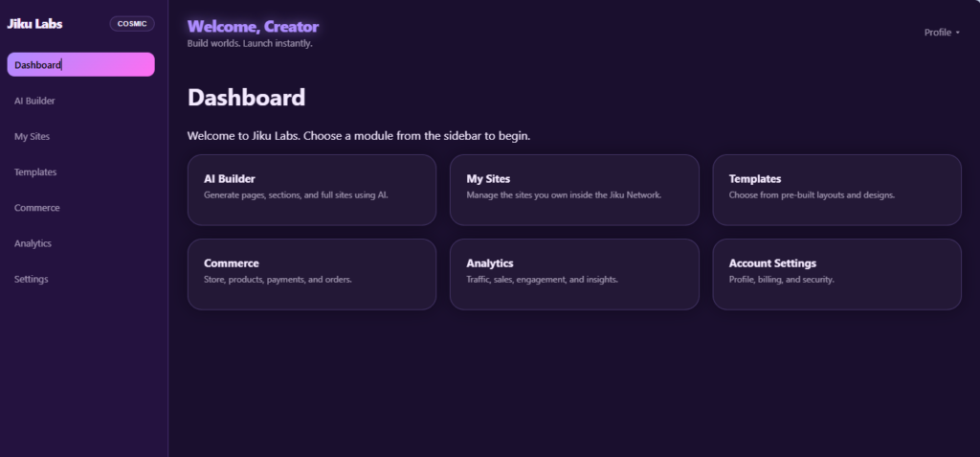This screenshot has width=980, height=457.
Task: Click the small arrow beside Profile
Action: [957, 34]
